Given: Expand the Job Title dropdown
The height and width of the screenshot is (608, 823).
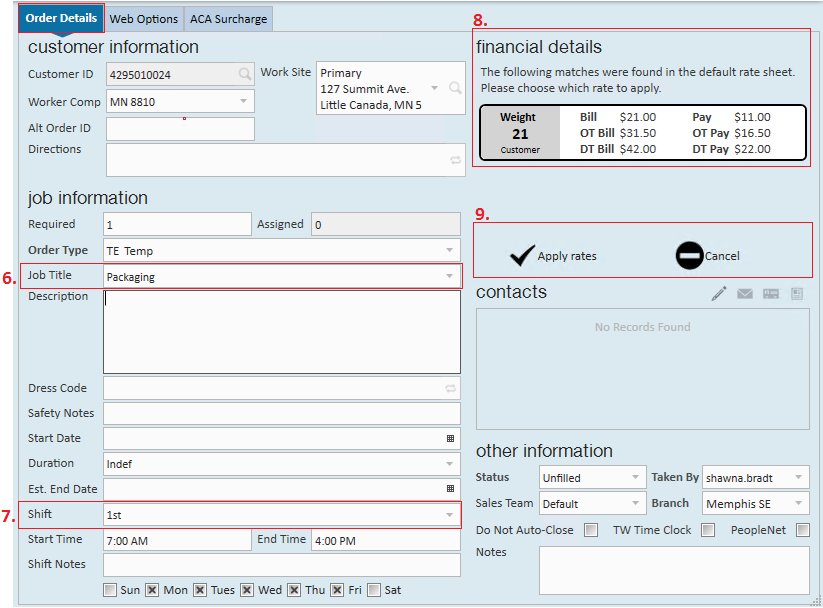Looking at the screenshot, I should pos(449,277).
